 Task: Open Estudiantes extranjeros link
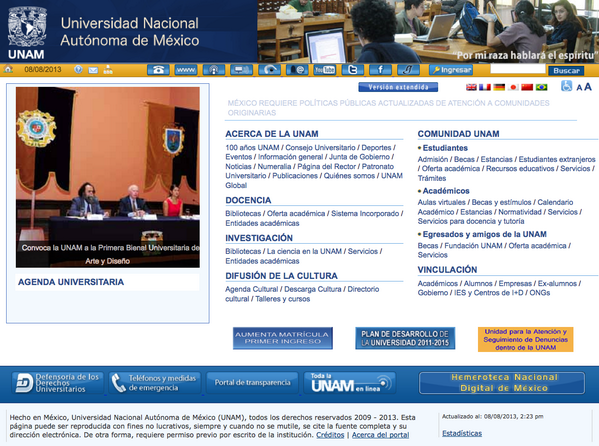click(557, 159)
